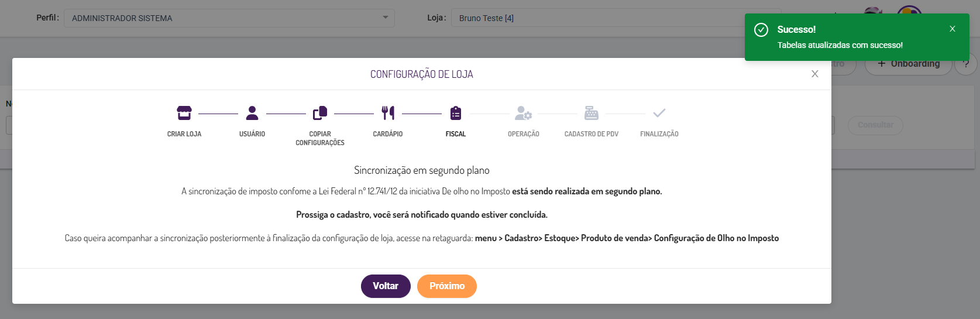980x319 pixels.
Task: Select the Criar Loja store icon step
Action: (x=184, y=112)
